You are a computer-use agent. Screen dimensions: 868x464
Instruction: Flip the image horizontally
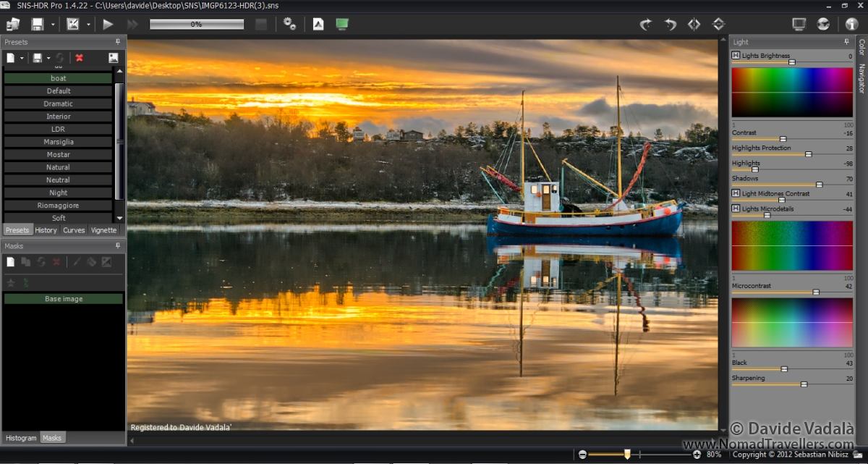click(694, 24)
